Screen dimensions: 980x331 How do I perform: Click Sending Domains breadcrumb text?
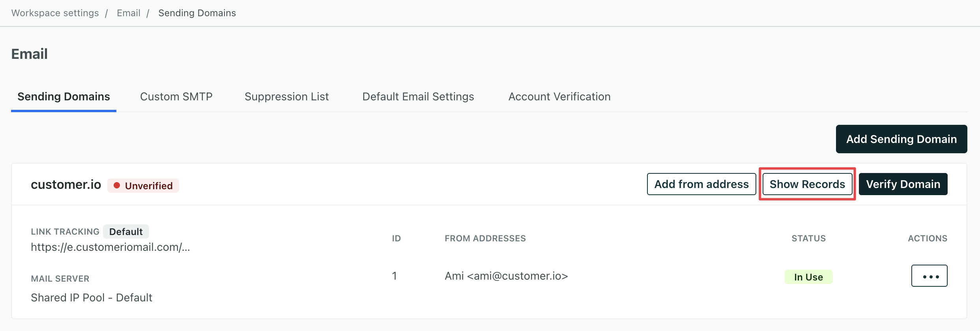pyautogui.click(x=197, y=13)
